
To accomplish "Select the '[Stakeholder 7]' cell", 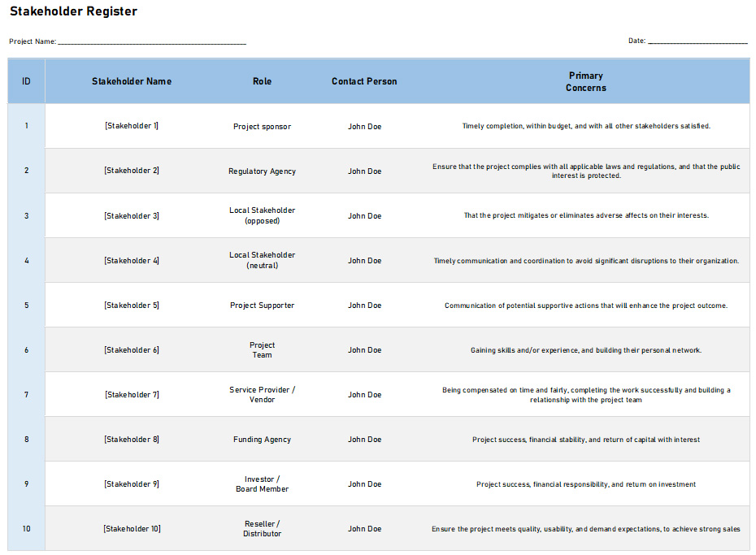I will [x=132, y=395].
